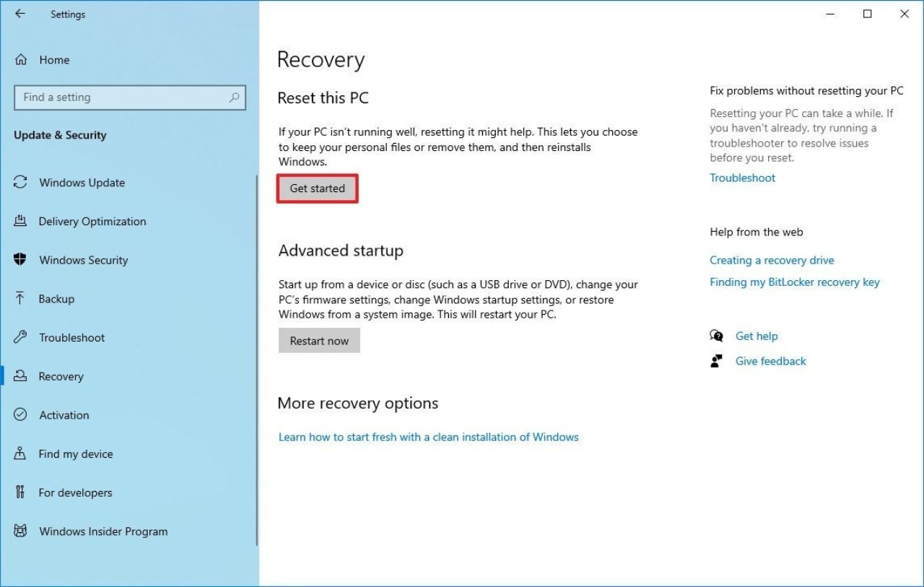Open Finding my BitLocker recovery key link
The image size is (924, 587).
coord(795,282)
